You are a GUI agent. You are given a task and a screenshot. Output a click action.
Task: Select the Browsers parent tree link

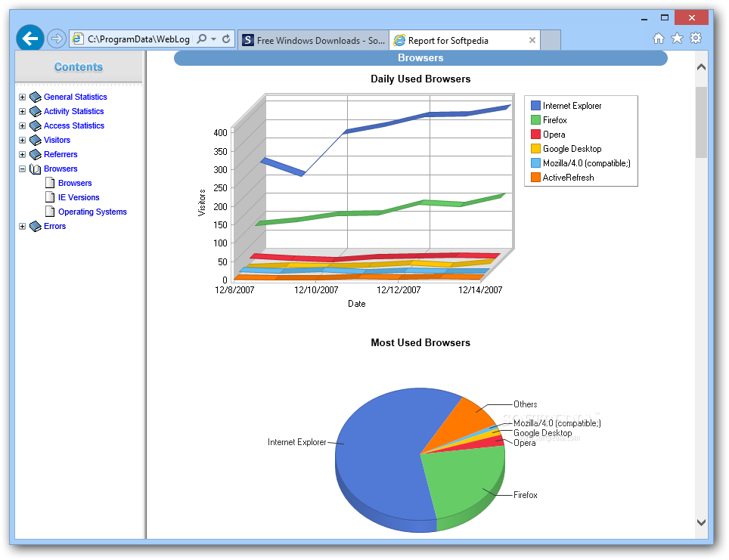(x=60, y=169)
